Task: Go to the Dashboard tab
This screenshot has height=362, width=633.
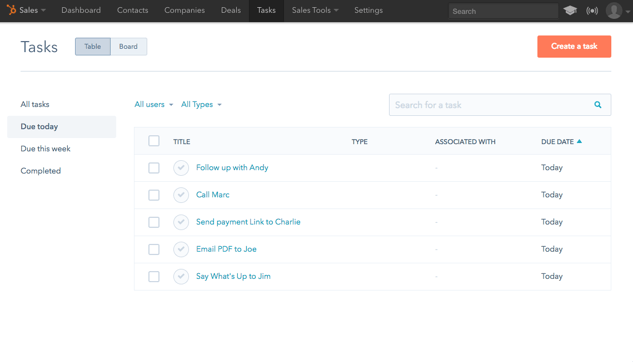Action: [x=81, y=10]
